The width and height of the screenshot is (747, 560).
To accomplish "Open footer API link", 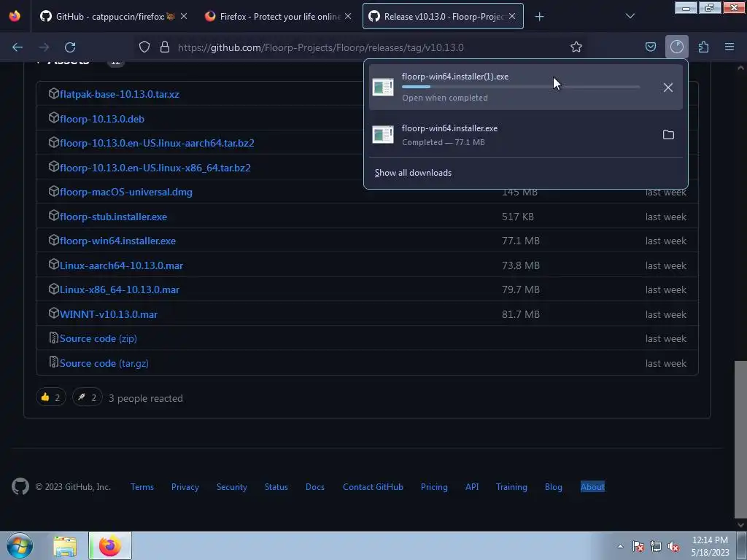I will point(472,486).
